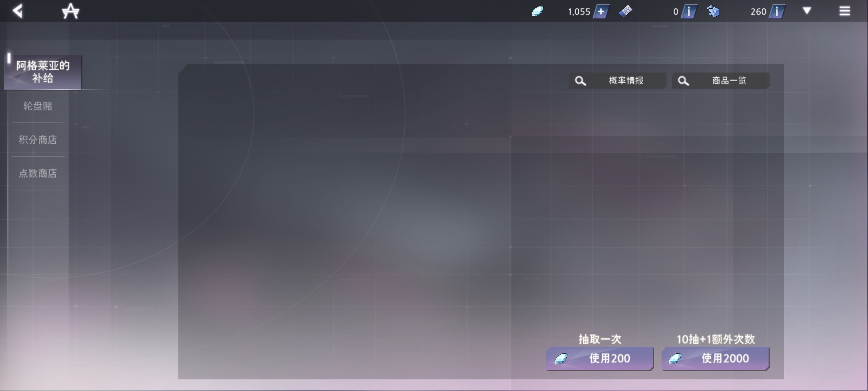Draw once using 使用200 button
Viewport: 868px width, 391px height.
pos(600,358)
